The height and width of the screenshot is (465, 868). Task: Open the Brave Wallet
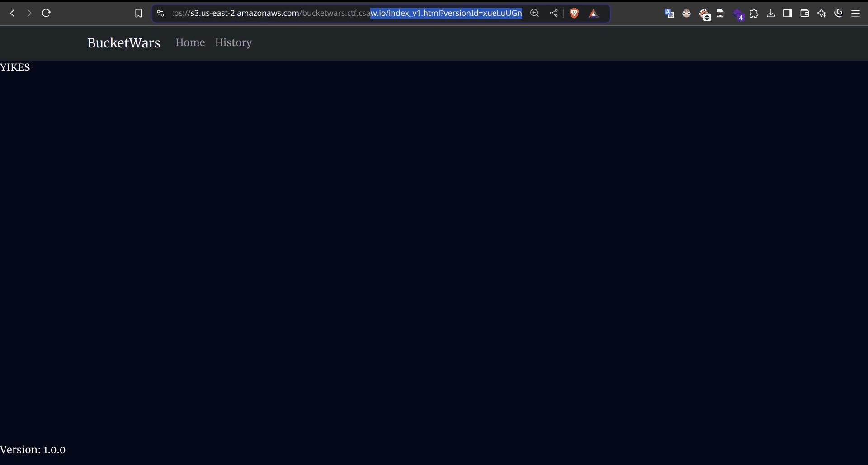(x=805, y=14)
